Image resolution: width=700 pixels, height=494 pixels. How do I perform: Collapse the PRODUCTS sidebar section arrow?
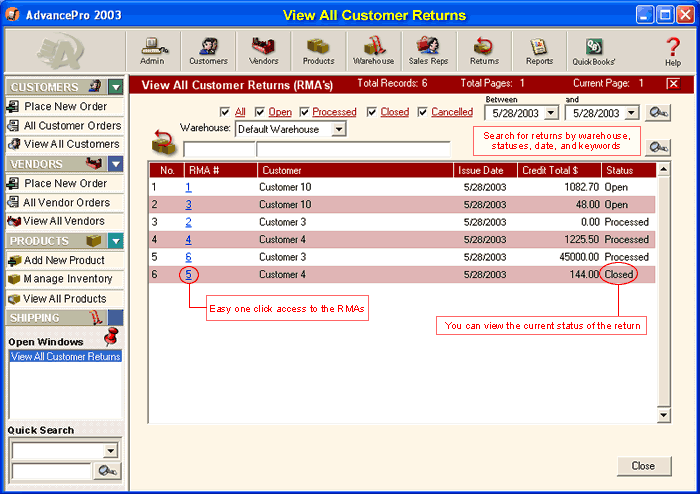click(x=116, y=241)
